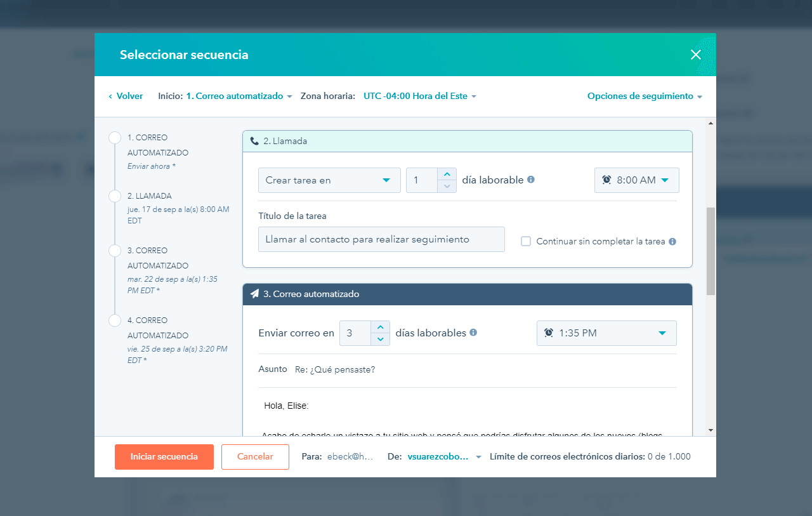The height and width of the screenshot is (516, 812).
Task: Open the 8:00 AM time dropdown
Action: tap(637, 180)
